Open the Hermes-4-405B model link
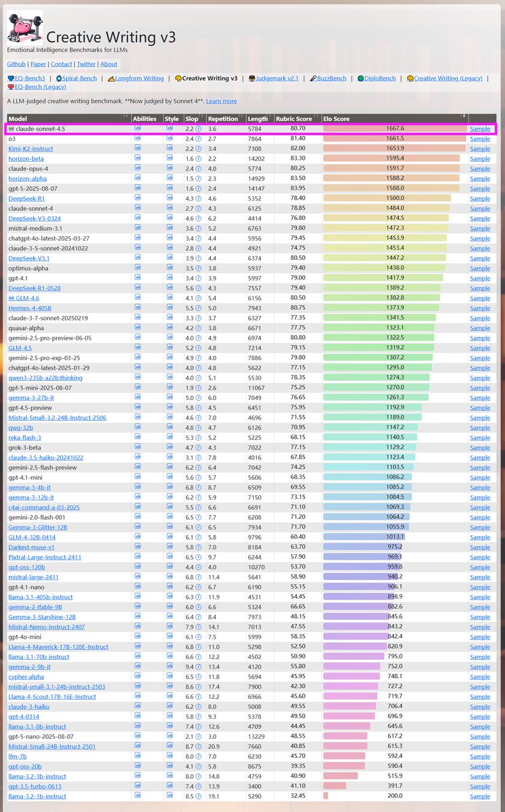The height and width of the screenshot is (812, 505). 30,308
